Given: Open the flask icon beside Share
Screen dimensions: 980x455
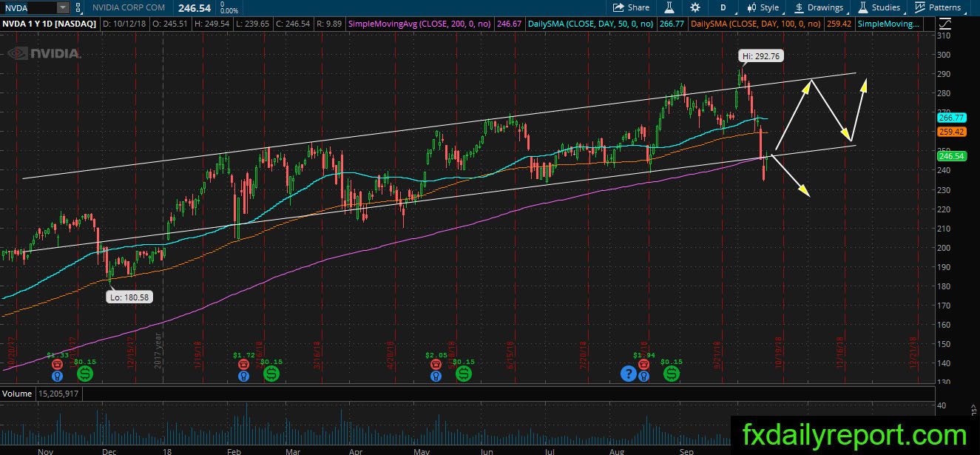Looking at the screenshot, I should (669, 7).
